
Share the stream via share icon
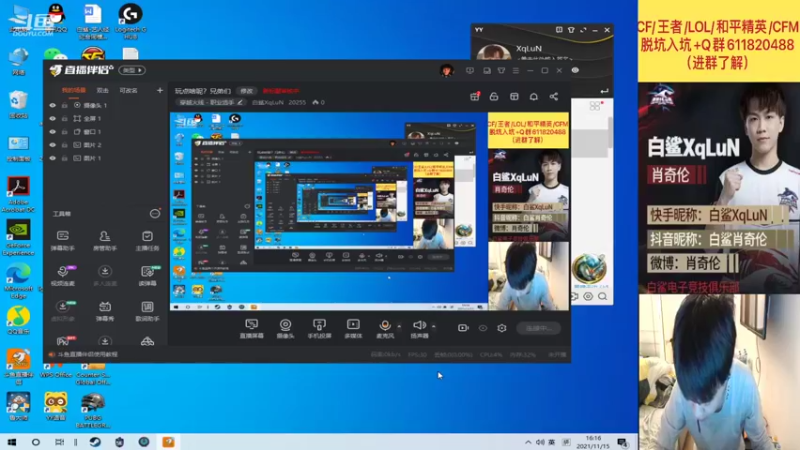(554, 96)
